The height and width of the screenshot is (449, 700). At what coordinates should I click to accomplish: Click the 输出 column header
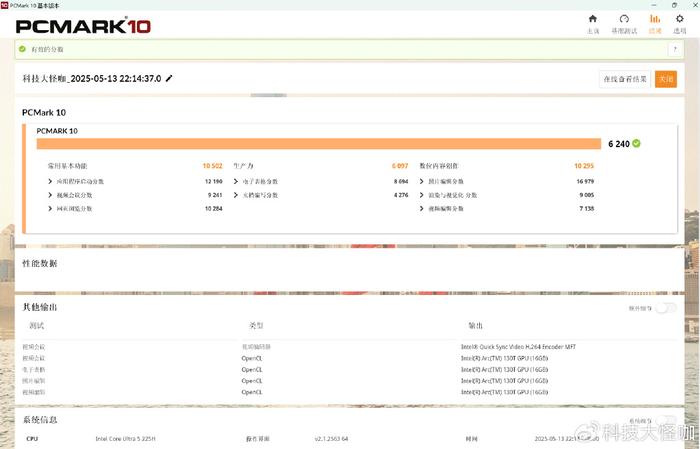475,325
